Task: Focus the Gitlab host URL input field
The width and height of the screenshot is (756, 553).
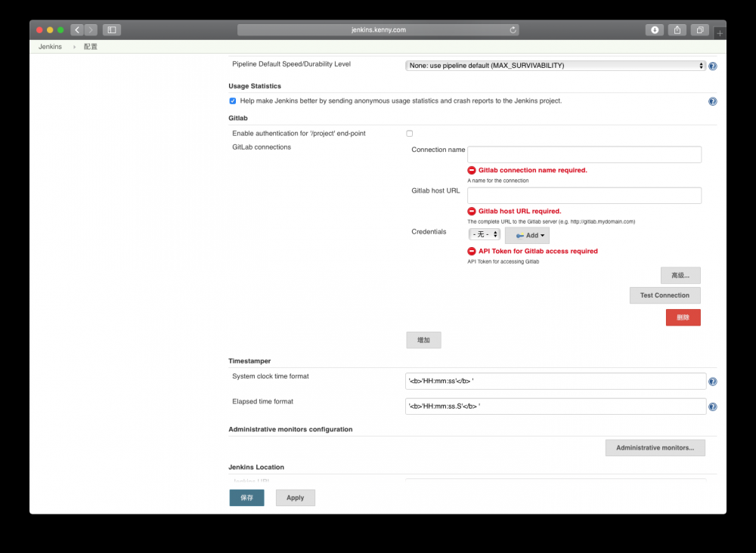Action: pyautogui.click(x=584, y=196)
